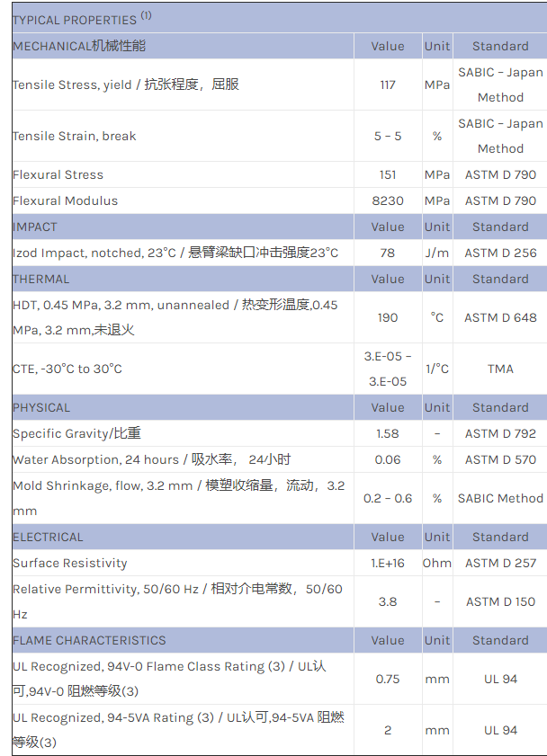Select the Tensile Strain, break row label
Viewport: 547px width, 756px height.
click(x=75, y=136)
